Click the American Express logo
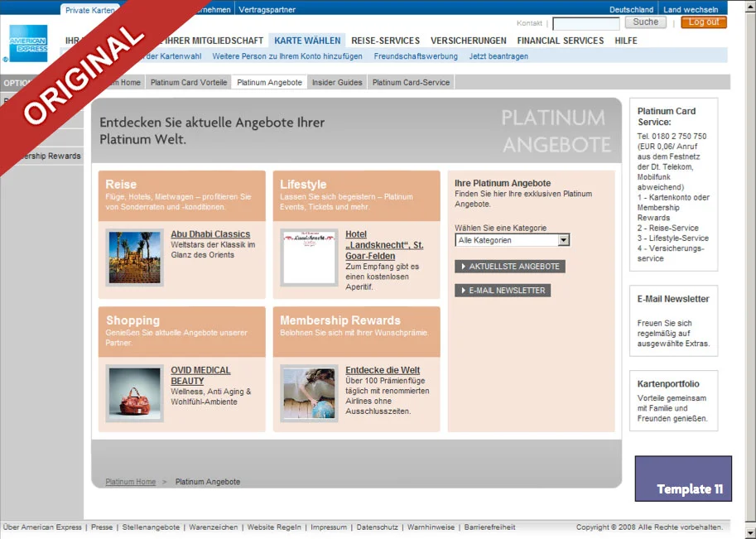This screenshot has width=756, height=539. point(28,43)
